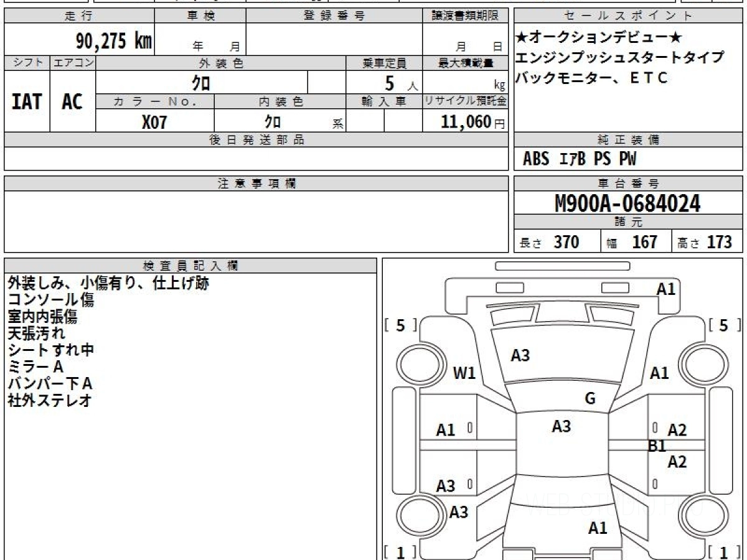Click the A3 mark directly above the G mark
The image size is (747, 560).
(520, 355)
